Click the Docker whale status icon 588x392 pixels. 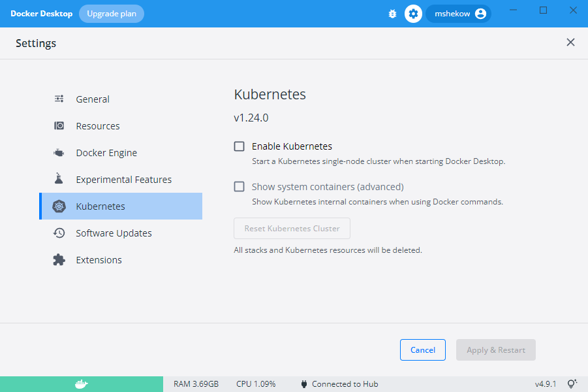pyautogui.click(x=82, y=384)
